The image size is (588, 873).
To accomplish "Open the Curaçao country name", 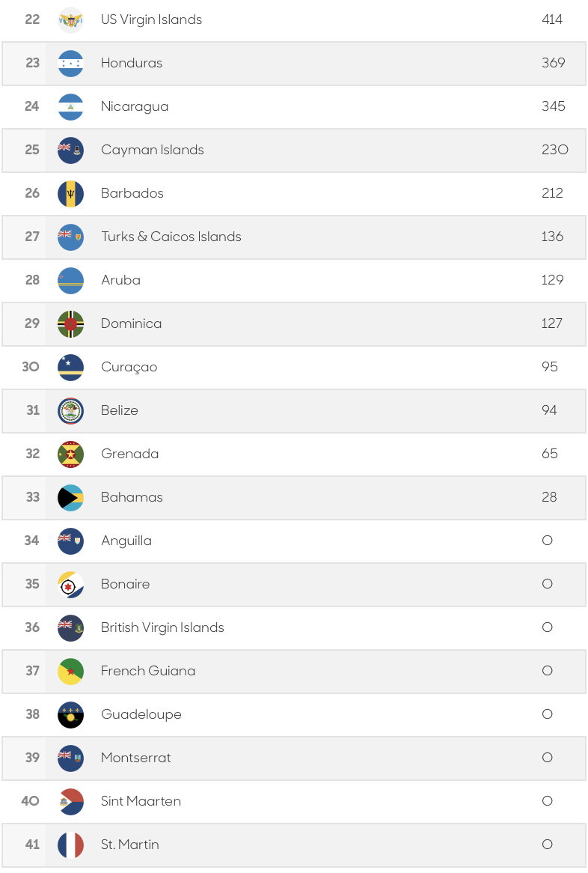I will pyautogui.click(x=129, y=368).
